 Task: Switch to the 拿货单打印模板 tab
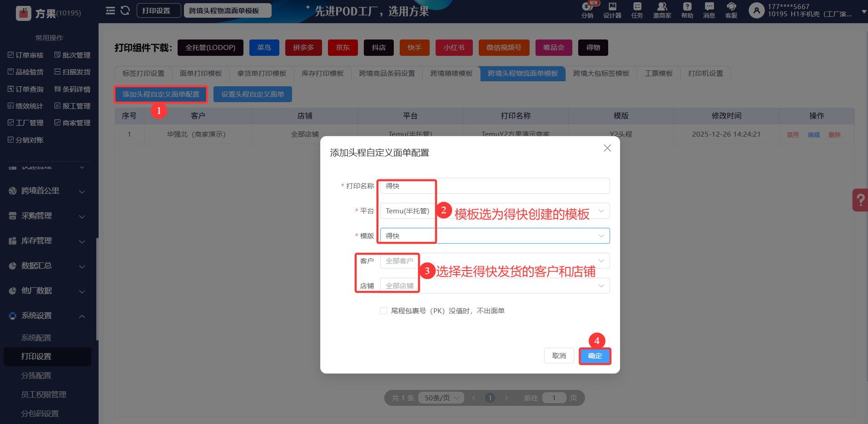coord(262,74)
